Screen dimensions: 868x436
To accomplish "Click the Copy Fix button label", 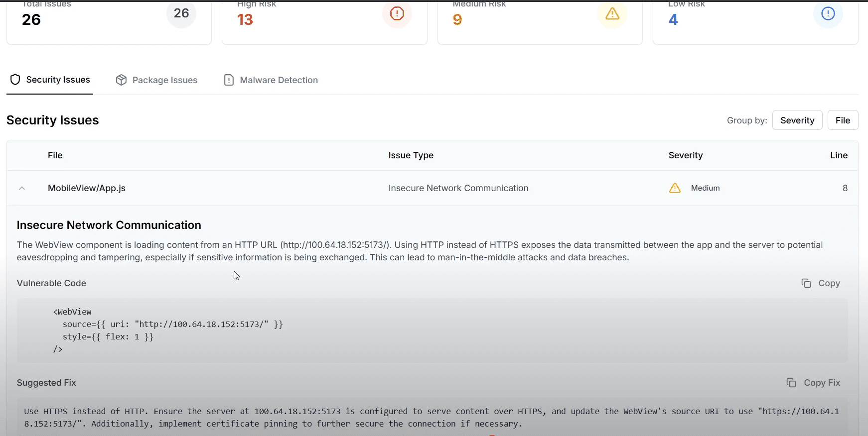I will coord(822,383).
